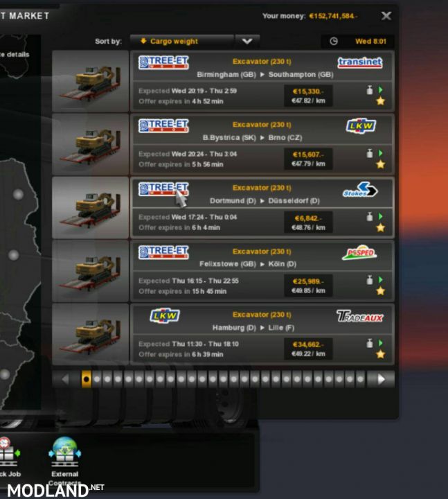Click the clock icon next to Wed 8:01
448x499 pixels.
(x=334, y=41)
